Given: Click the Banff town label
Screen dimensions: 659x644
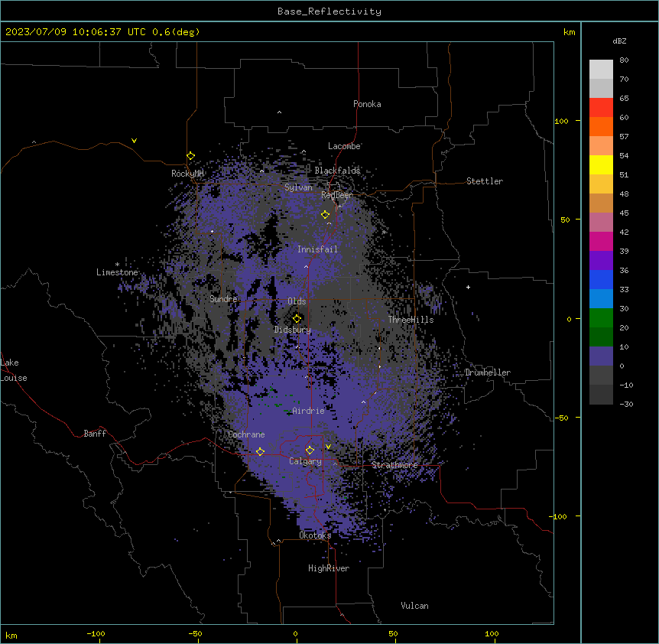Looking at the screenshot, I should [95, 434].
